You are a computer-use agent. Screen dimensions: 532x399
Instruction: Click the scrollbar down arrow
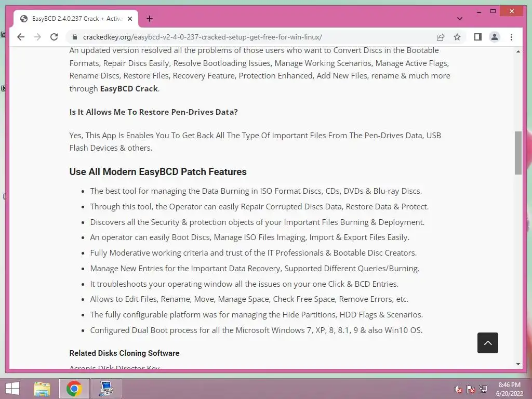[x=518, y=364]
